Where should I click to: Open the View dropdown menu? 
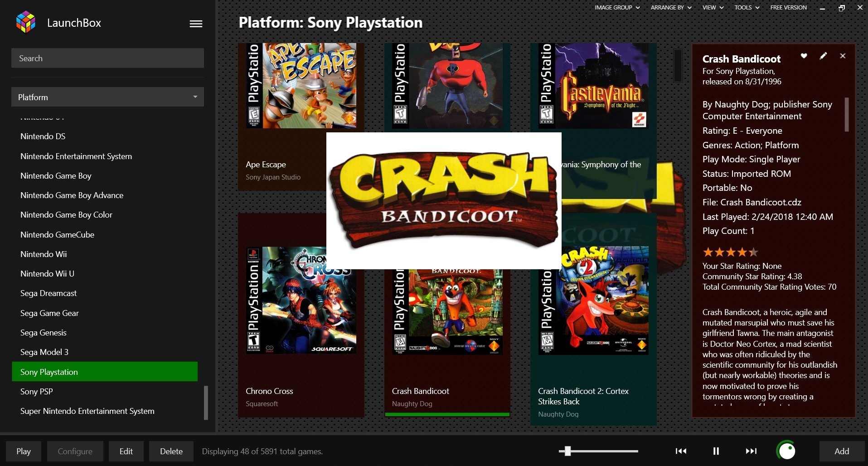713,8
